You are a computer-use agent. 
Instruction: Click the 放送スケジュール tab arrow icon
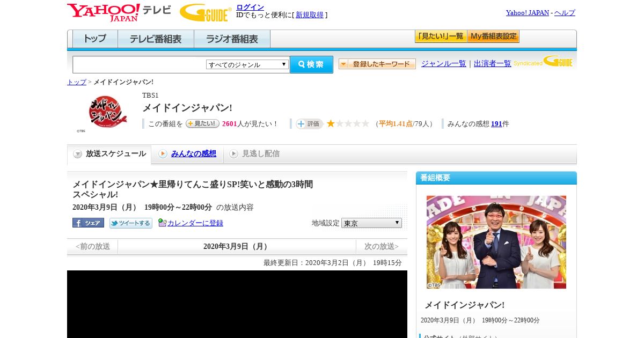[x=78, y=154]
